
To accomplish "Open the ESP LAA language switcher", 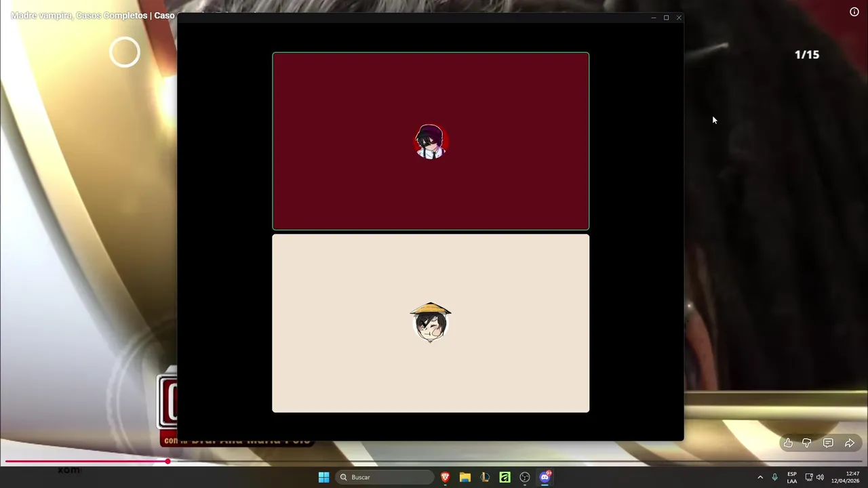I will click(792, 477).
